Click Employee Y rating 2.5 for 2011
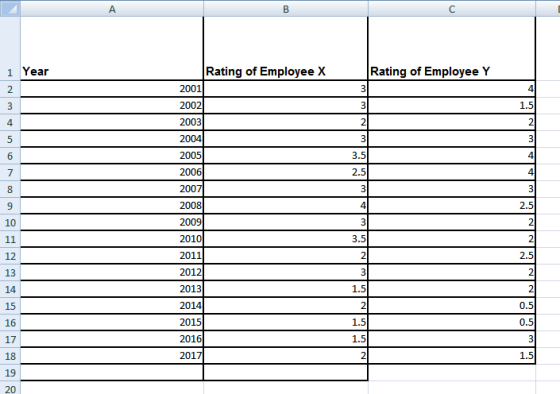Screen dimensions: 560x394 (452, 255)
